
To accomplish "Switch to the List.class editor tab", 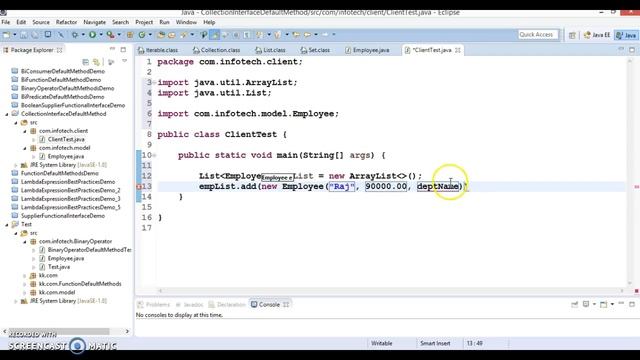I will pyautogui.click(x=270, y=50).
